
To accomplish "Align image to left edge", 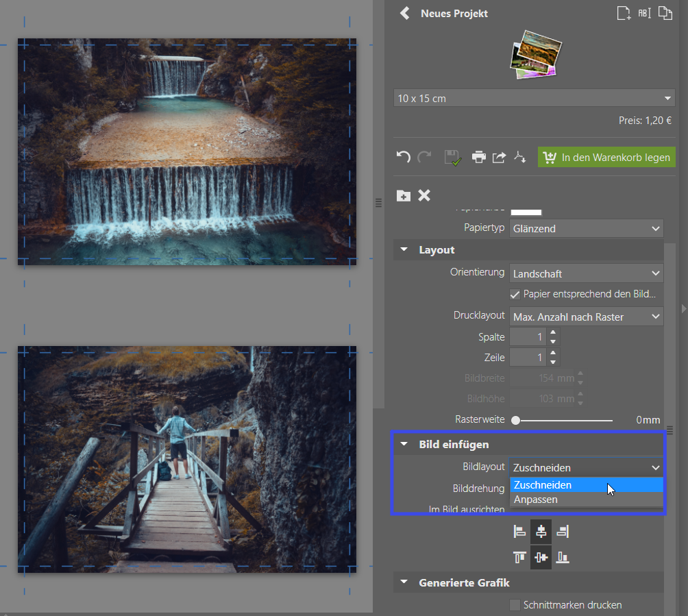I will coord(519,531).
